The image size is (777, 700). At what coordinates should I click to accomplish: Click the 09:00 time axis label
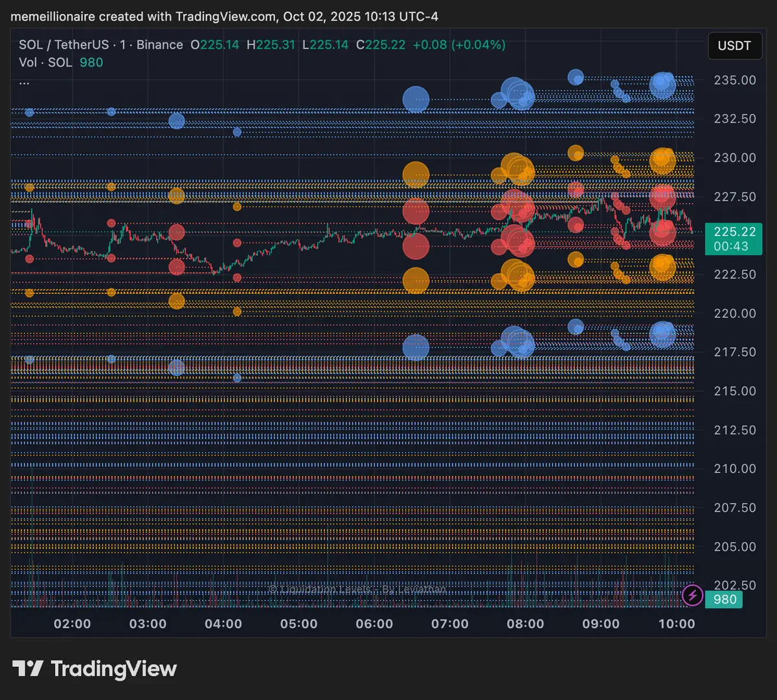click(x=602, y=624)
